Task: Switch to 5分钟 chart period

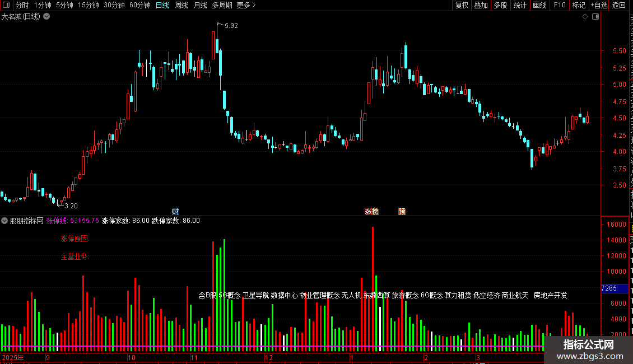Action: tap(64, 5)
